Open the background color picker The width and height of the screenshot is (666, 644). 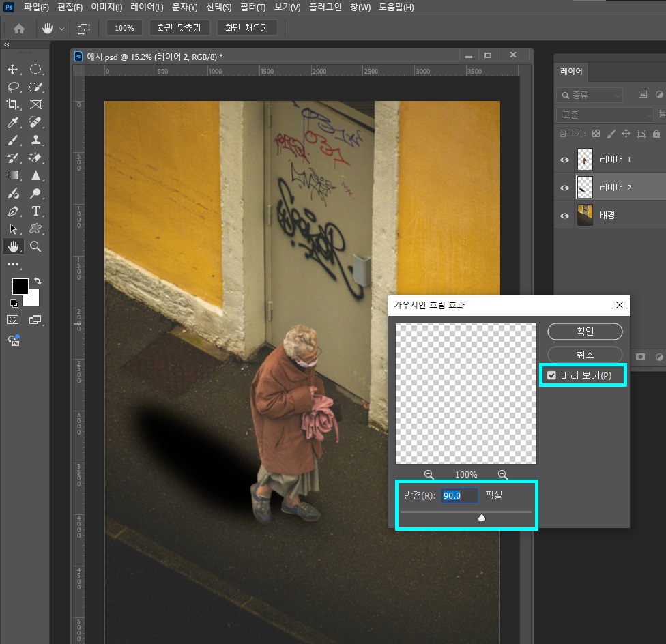(x=33, y=299)
